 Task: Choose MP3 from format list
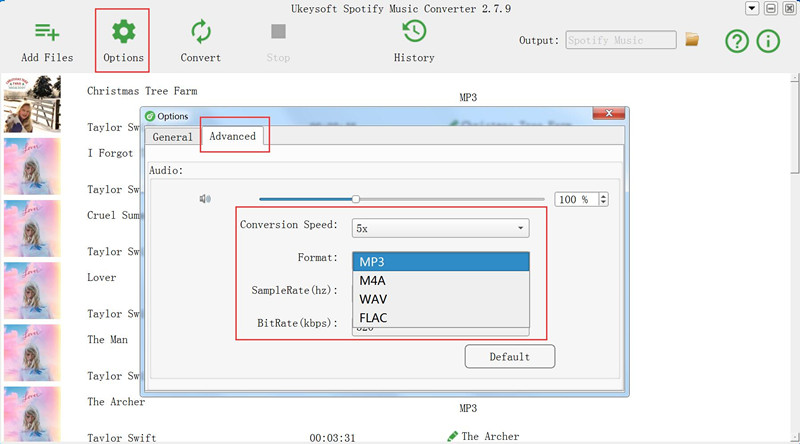(x=441, y=262)
